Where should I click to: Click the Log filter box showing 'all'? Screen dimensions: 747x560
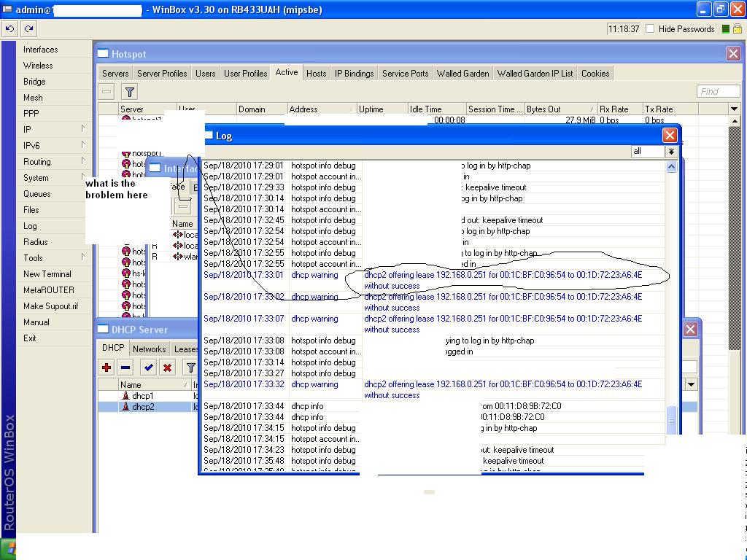[648, 152]
